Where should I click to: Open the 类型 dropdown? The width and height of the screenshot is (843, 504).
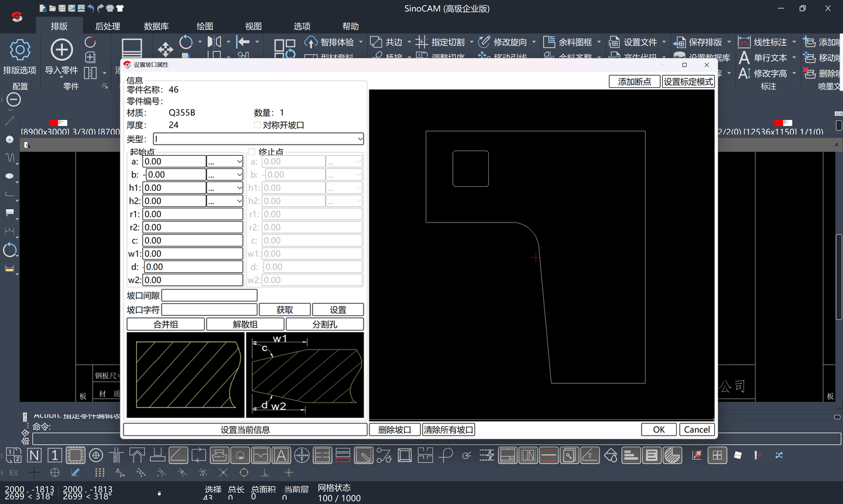[x=359, y=139]
